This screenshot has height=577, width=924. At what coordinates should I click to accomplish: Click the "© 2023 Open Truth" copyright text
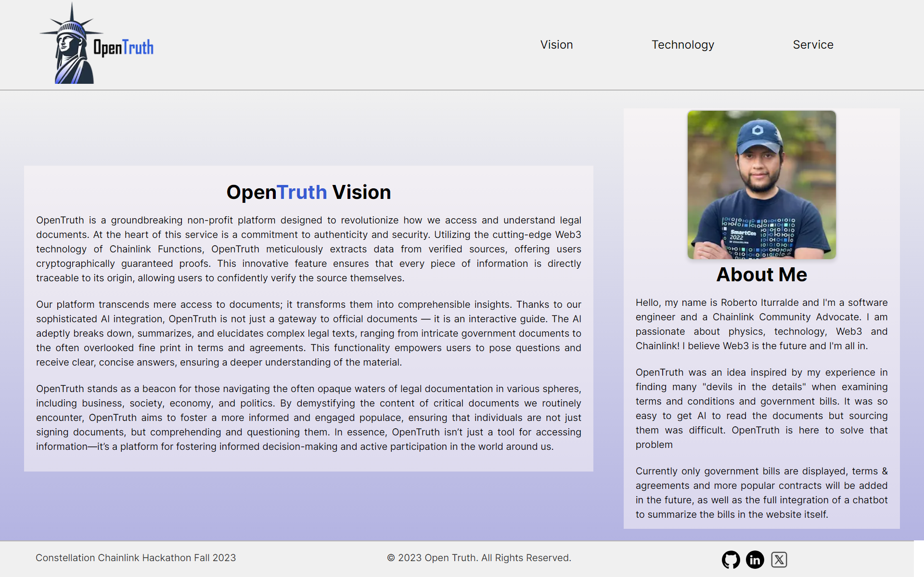pos(479,558)
